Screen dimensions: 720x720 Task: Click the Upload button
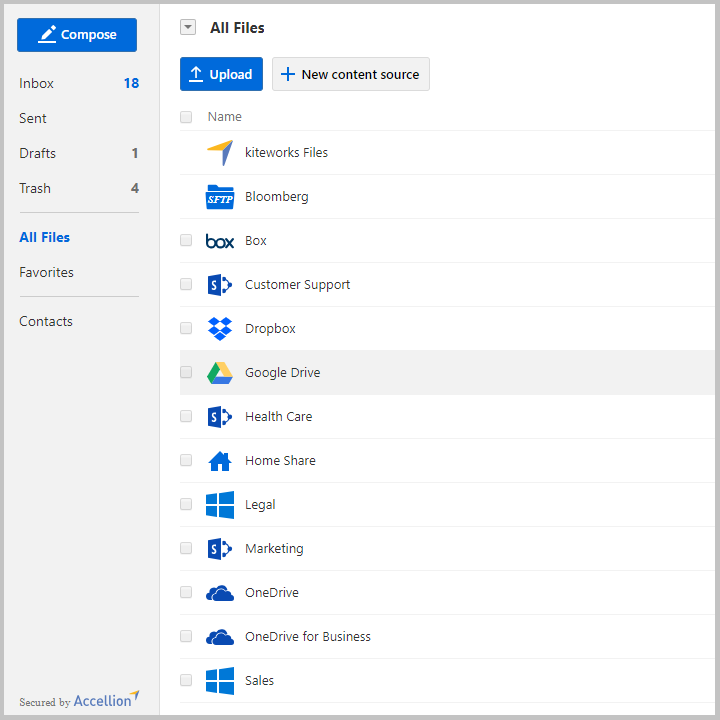coord(221,74)
